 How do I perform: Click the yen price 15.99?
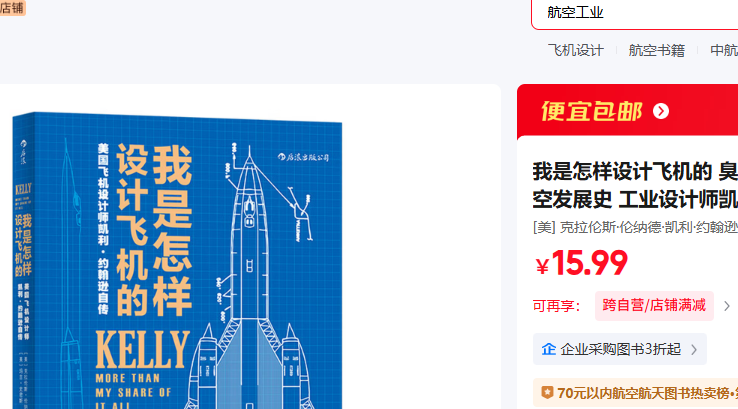pyautogui.click(x=581, y=263)
